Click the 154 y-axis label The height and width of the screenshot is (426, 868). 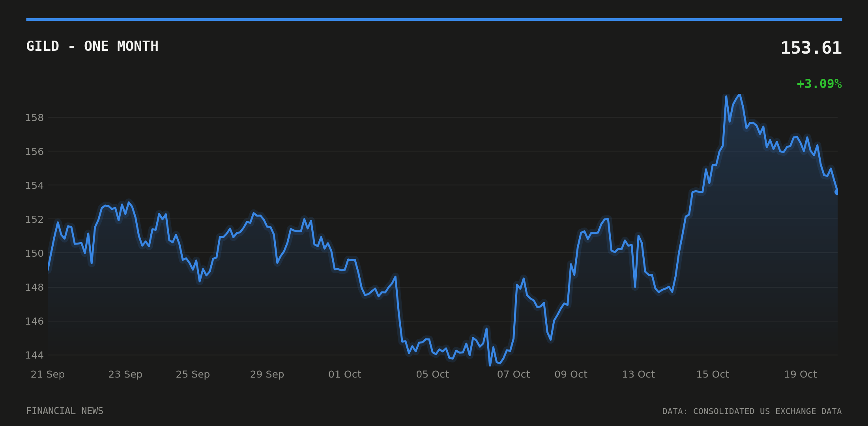34,185
